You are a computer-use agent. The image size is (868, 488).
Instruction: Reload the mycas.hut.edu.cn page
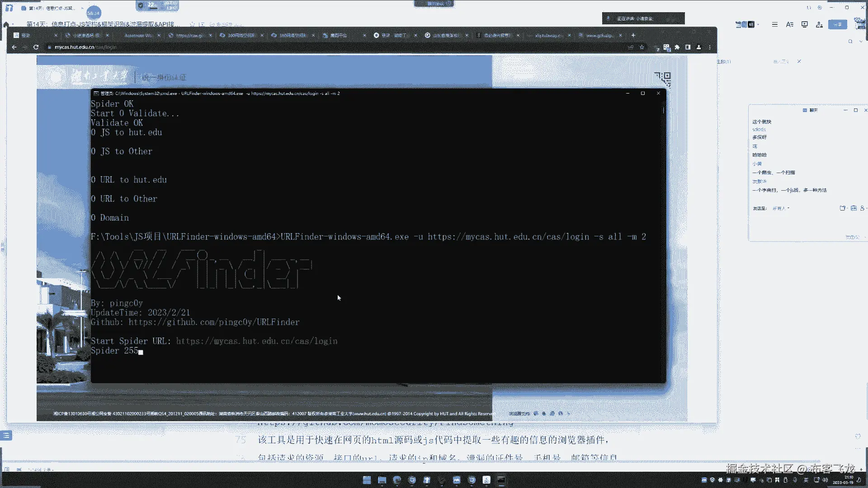pyautogui.click(x=36, y=47)
